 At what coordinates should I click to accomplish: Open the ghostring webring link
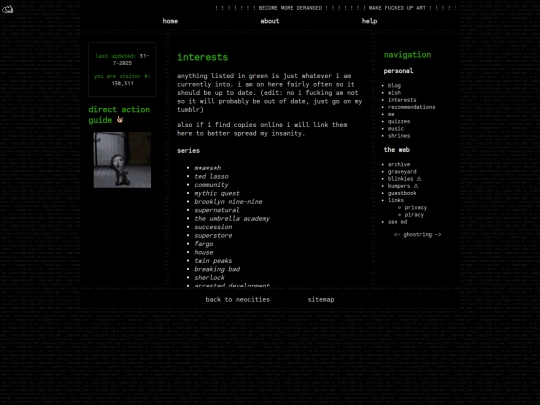417,235
